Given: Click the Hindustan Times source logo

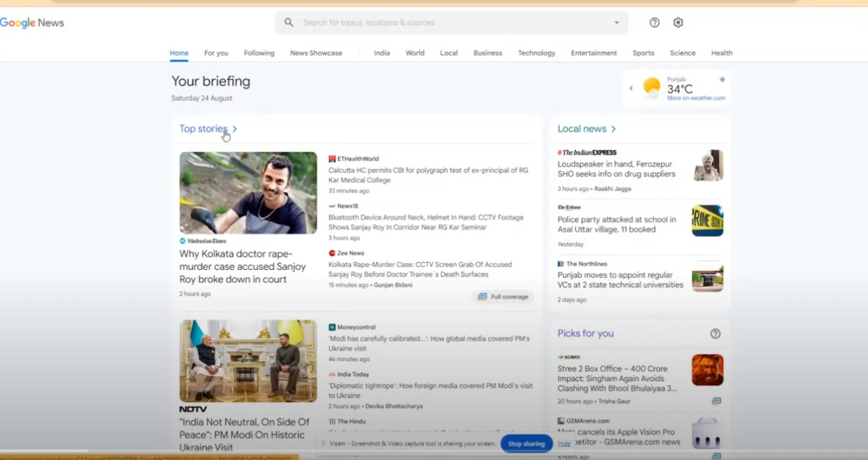Looking at the screenshot, I should 203,241.
